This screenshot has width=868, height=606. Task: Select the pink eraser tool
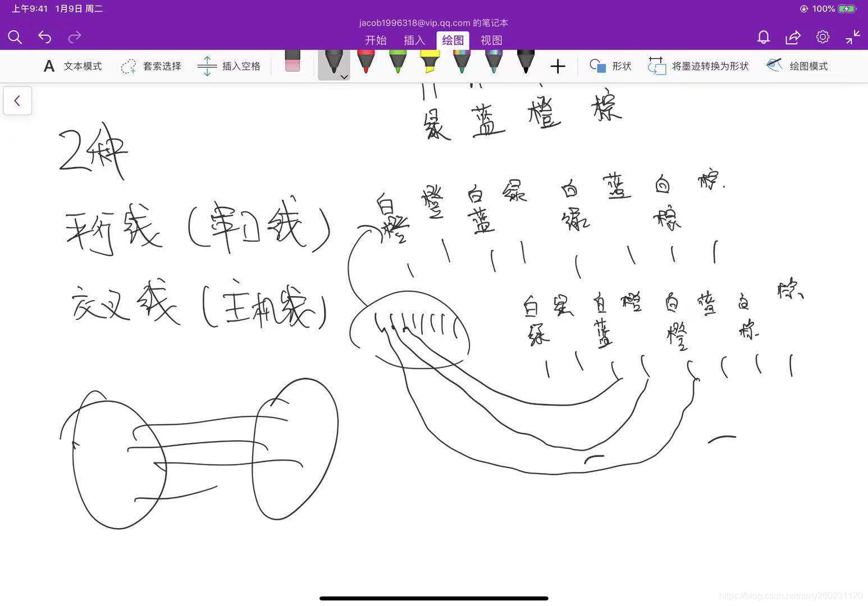click(293, 61)
